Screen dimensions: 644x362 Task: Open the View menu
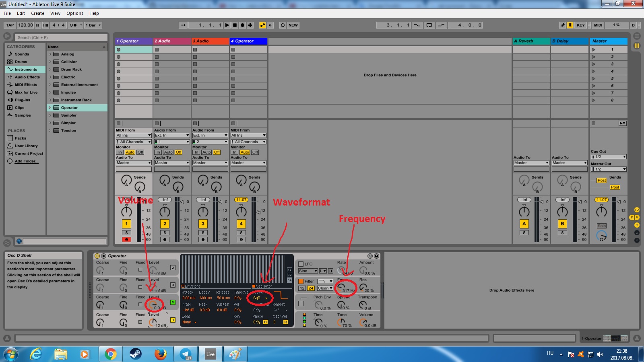[x=56, y=13]
